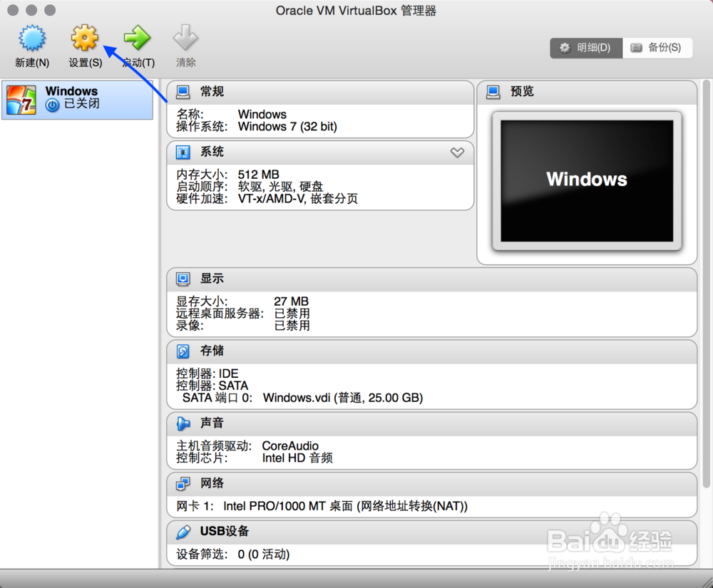Screen dimensions: 713x588
Task: Start the VM with the 启动(T) arrow icon
Action: (x=136, y=37)
